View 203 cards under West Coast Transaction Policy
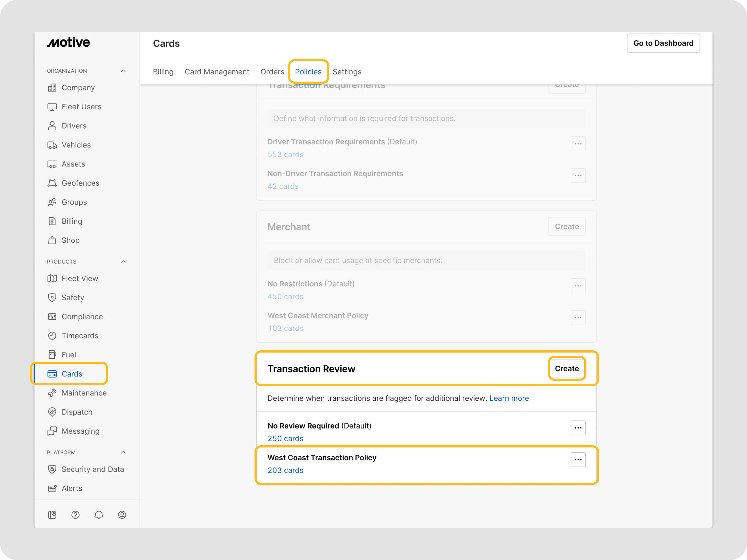Screen dimensions: 747x560 pyautogui.click(x=285, y=470)
